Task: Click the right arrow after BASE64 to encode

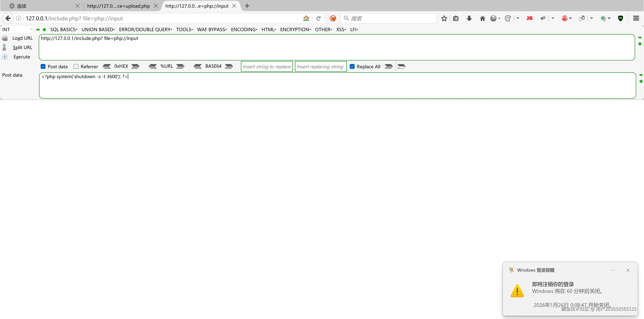Action: tap(229, 66)
